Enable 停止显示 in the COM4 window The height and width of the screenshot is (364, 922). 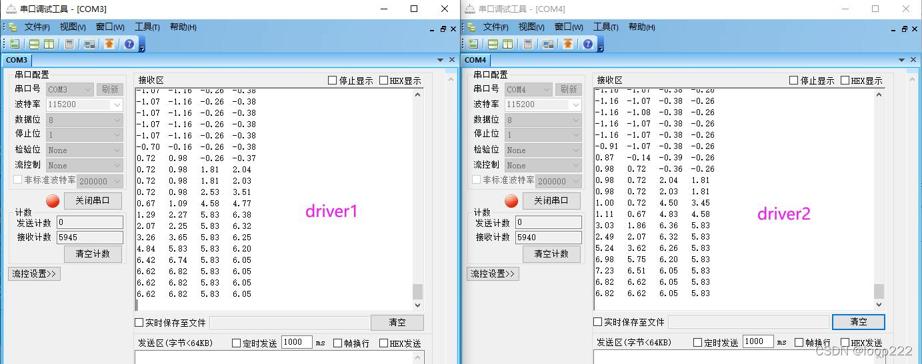[793, 81]
